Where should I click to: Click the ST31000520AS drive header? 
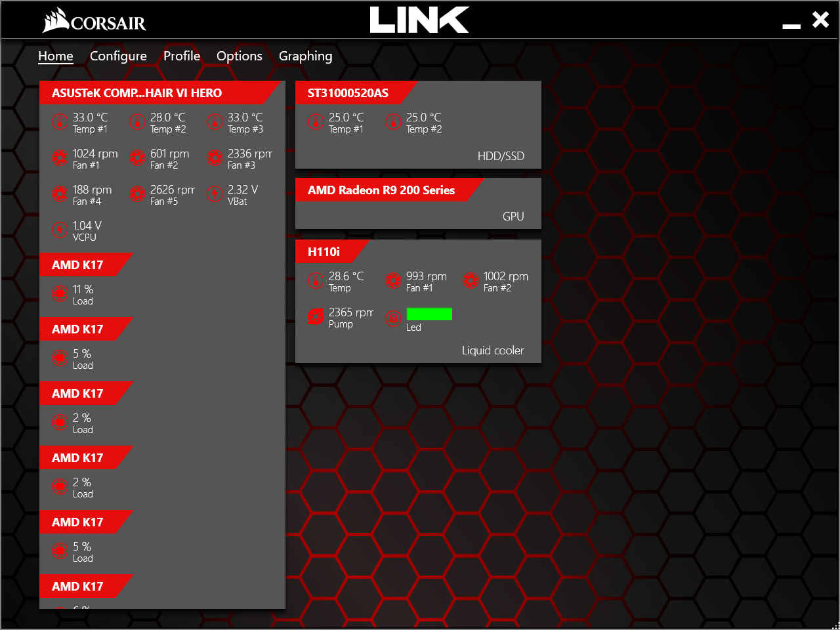click(348, 93)
